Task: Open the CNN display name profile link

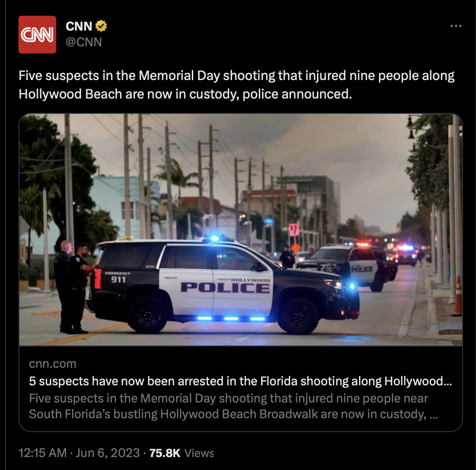Action: [x=79, y=26]
